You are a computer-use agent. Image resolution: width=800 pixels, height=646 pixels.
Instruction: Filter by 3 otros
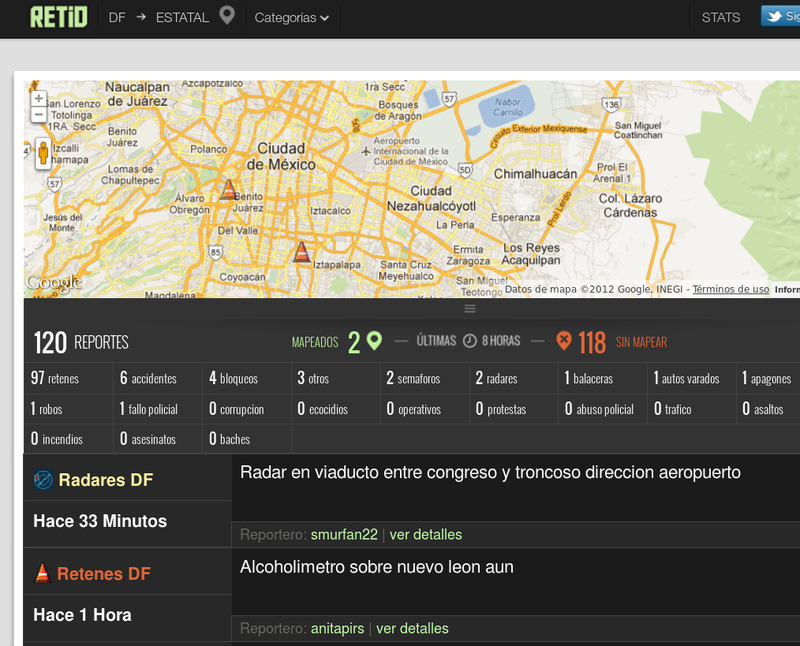click(x=336, y=378)
